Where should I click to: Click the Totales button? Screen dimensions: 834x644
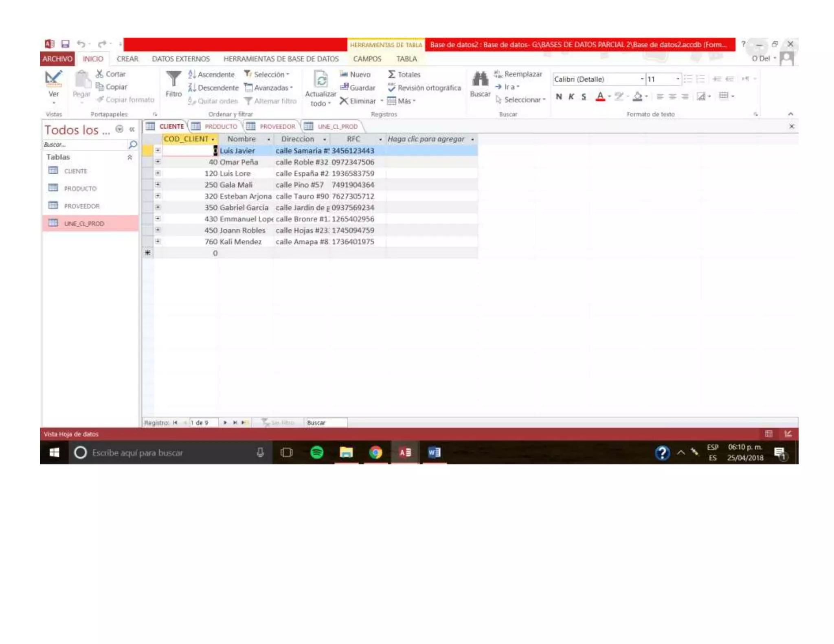tap(404, 74)
